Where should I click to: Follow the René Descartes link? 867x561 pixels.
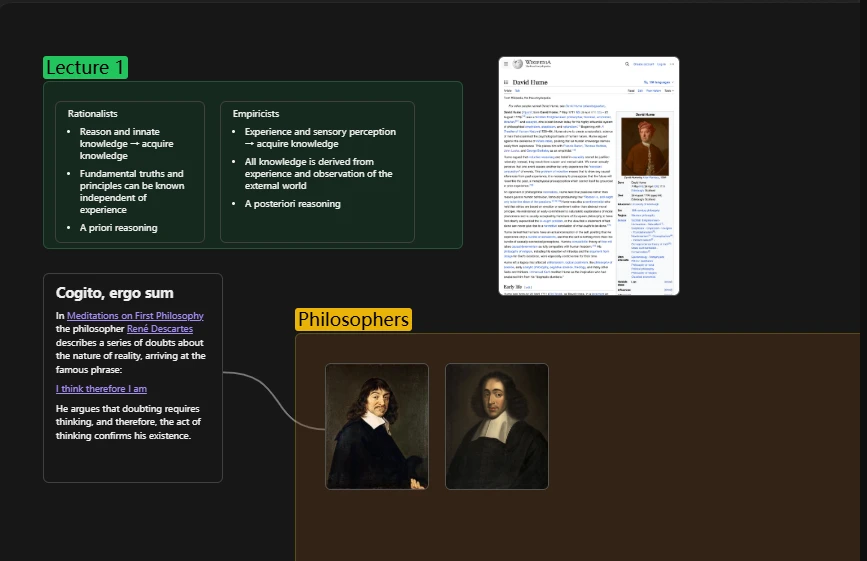pyautogui.click(x=160, y=328)
